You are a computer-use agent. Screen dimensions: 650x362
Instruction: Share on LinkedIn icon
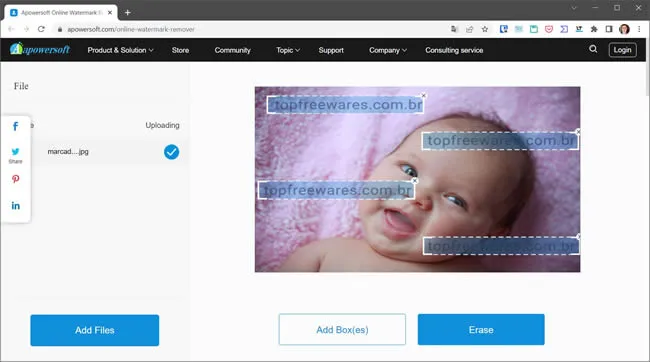tap(15, 205)
